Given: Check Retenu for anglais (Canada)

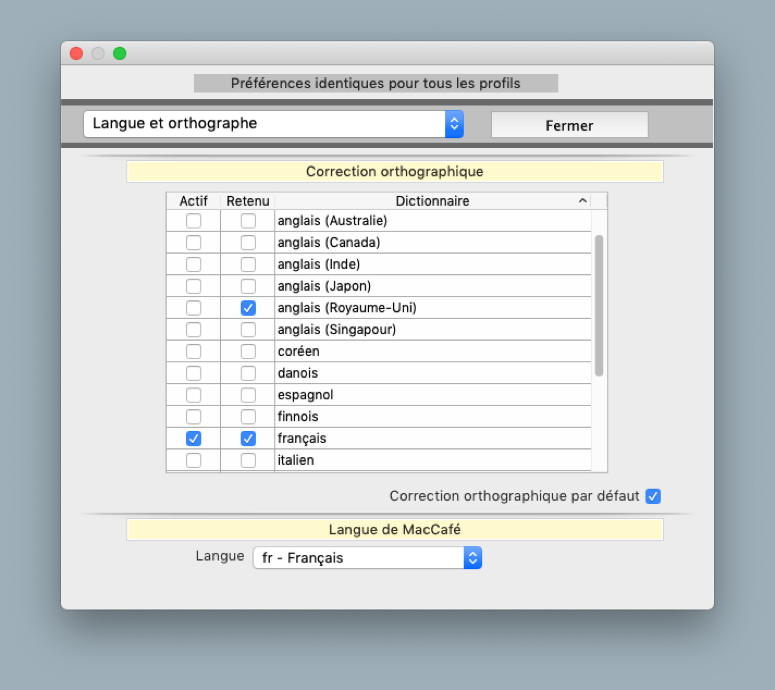Looking at the screenshot, I should pos(248,243).
